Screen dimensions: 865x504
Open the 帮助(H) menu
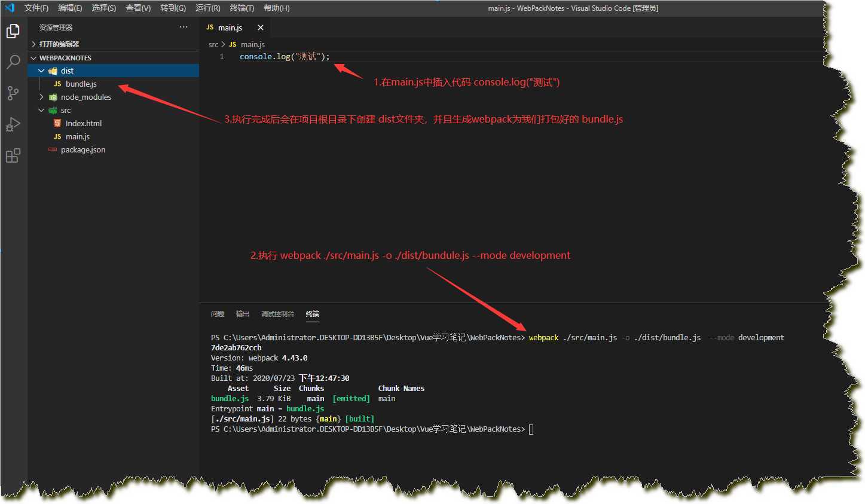coord(276,8)
